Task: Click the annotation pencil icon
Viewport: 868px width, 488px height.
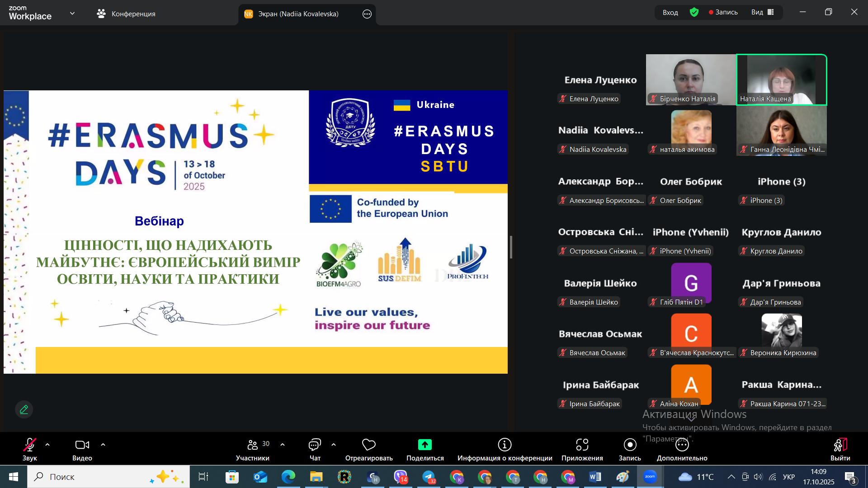Action: [24, 409]
